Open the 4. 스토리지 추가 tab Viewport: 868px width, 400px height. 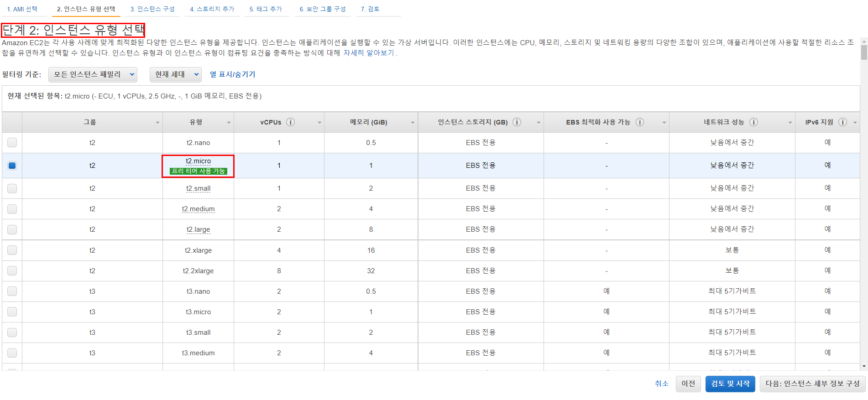[212, 9]
